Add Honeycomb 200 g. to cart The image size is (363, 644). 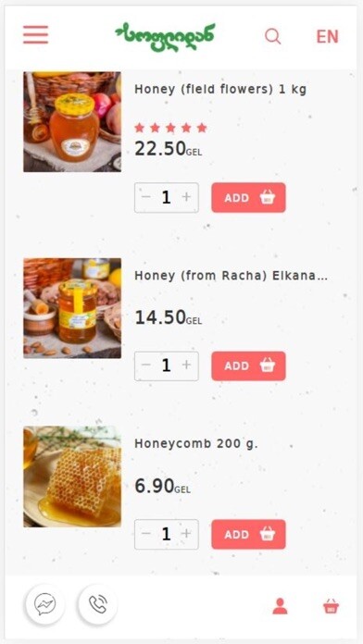pyautogui.click(x=248, y=534)
